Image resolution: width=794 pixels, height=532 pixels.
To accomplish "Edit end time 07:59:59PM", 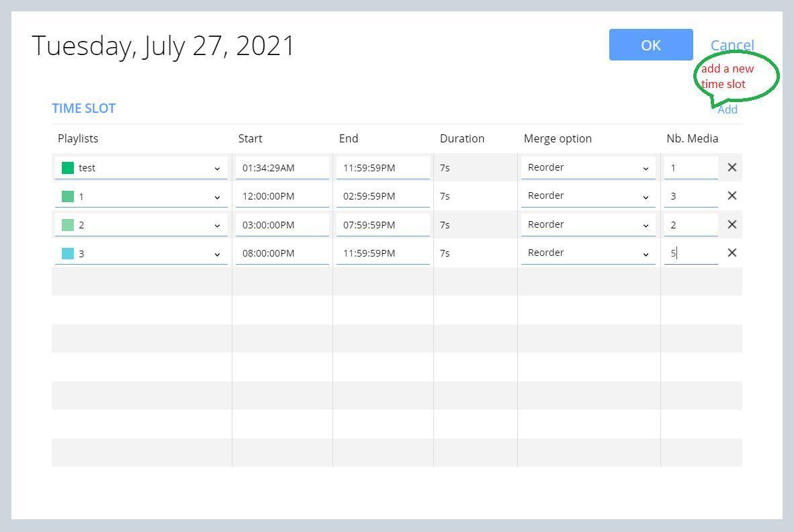I will pyautogui.click(x=383, y=225).
